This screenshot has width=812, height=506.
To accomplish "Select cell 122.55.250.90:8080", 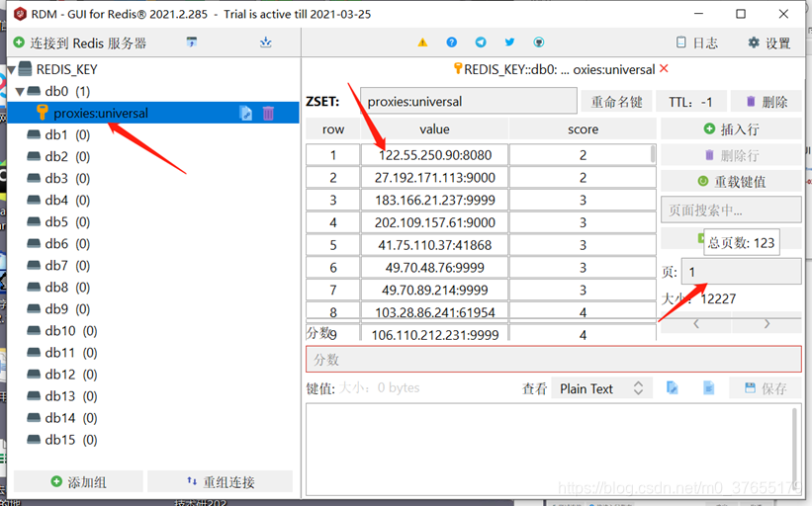I will coord(434,155).
